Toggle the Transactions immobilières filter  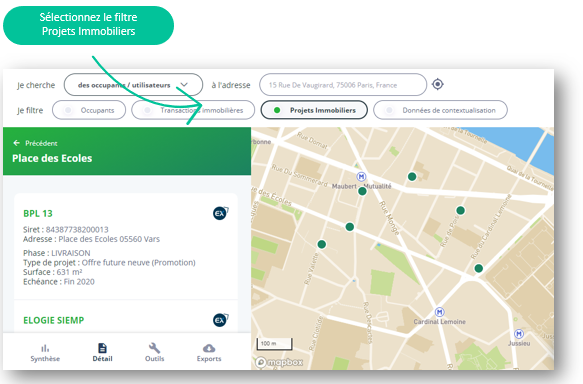coord(193,110)
